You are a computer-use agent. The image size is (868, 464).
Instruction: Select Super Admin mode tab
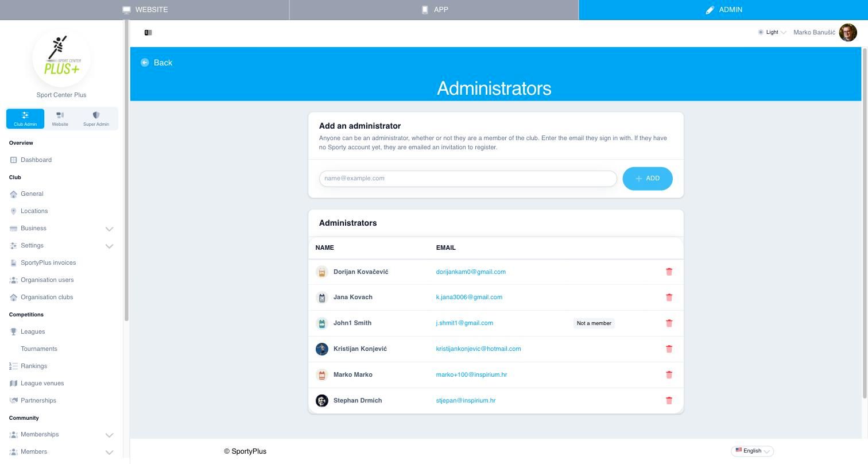coord(96,119)
